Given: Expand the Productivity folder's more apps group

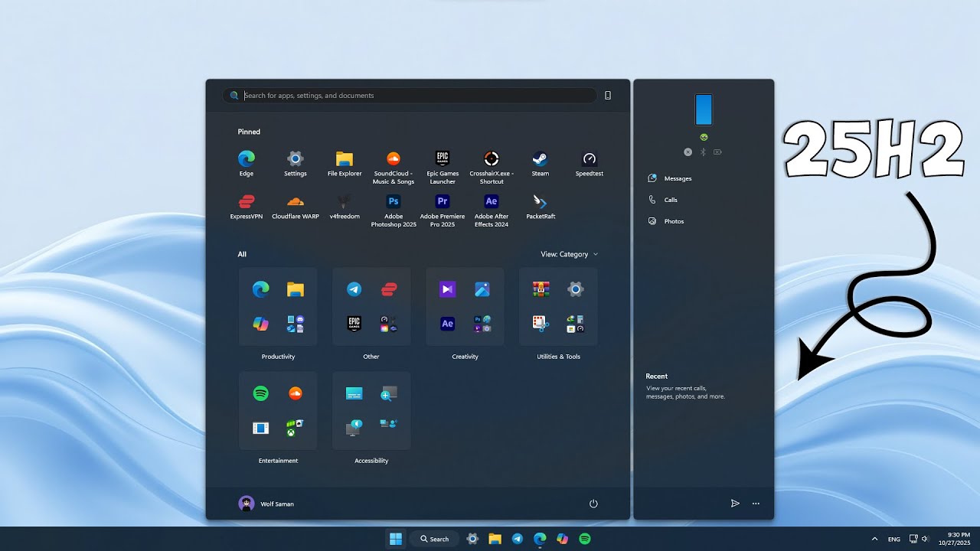Looking at the screenshot, I should coord(296,324).
